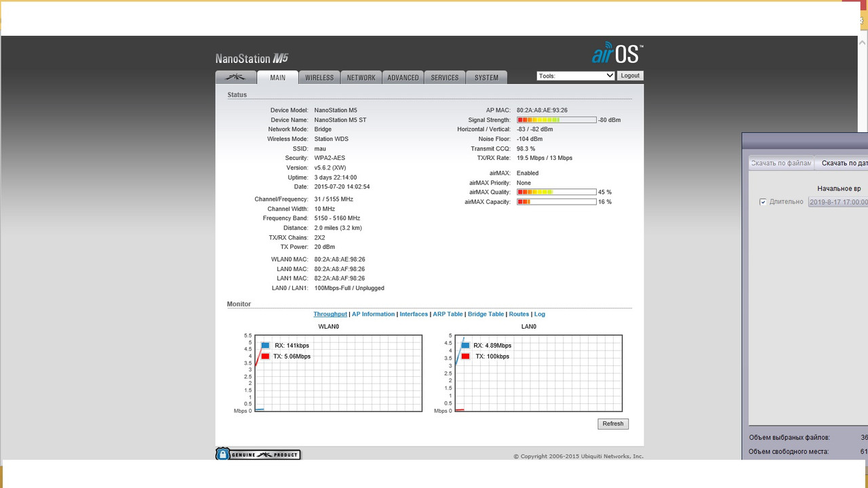Toggle the Длительно checkbox in side window

pos(763,202)
